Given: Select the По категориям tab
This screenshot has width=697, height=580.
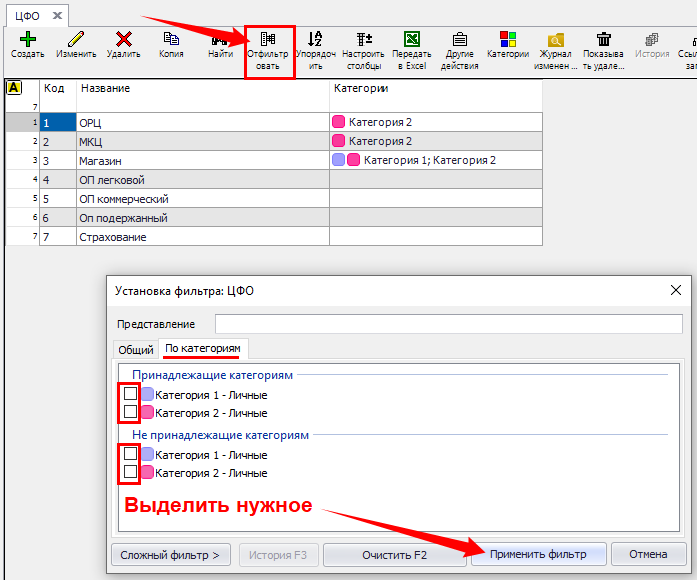Looking at the screenshot, I should 203,349.
